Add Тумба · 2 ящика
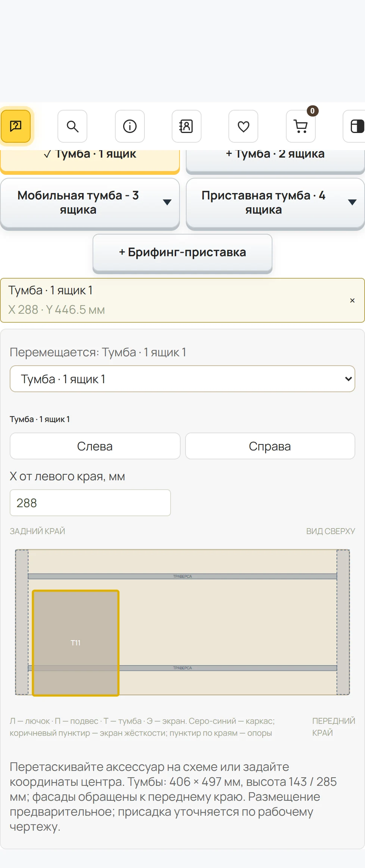Screen dimensions: 365x868 pyautogui.click(x=275, y=161)
